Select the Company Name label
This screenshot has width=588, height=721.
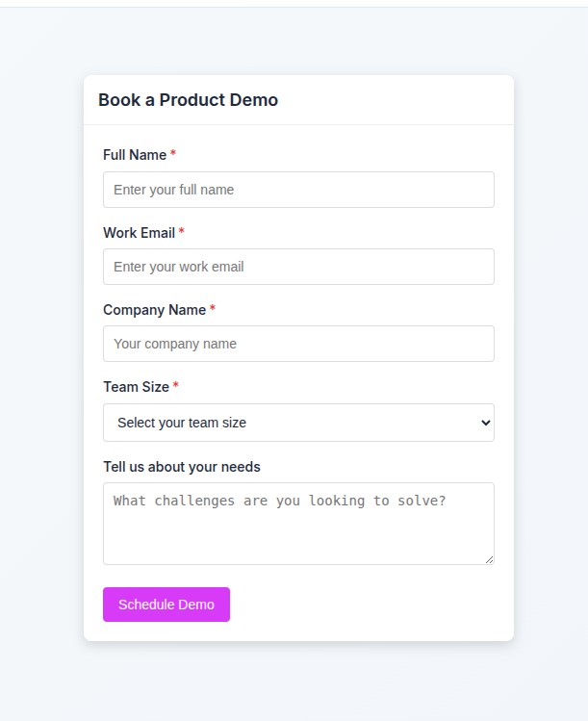coord(154,310)
